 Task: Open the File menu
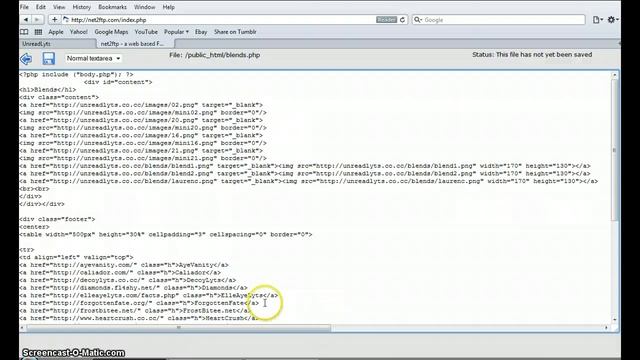[x=24, y=7]
